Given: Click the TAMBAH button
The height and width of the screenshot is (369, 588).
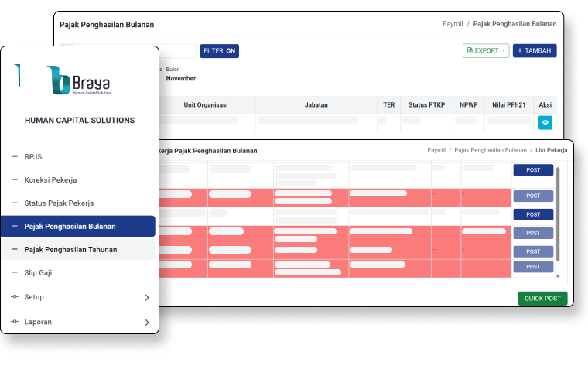Looking at the screenshot, I should coord(534,51).
